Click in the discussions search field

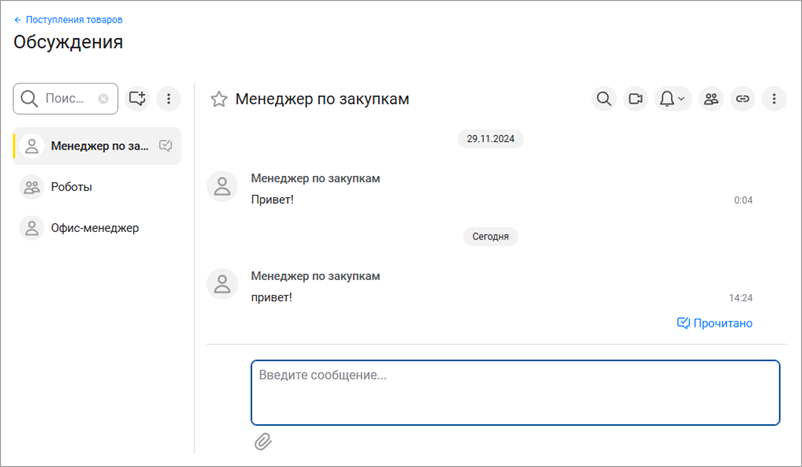[68, 99]
